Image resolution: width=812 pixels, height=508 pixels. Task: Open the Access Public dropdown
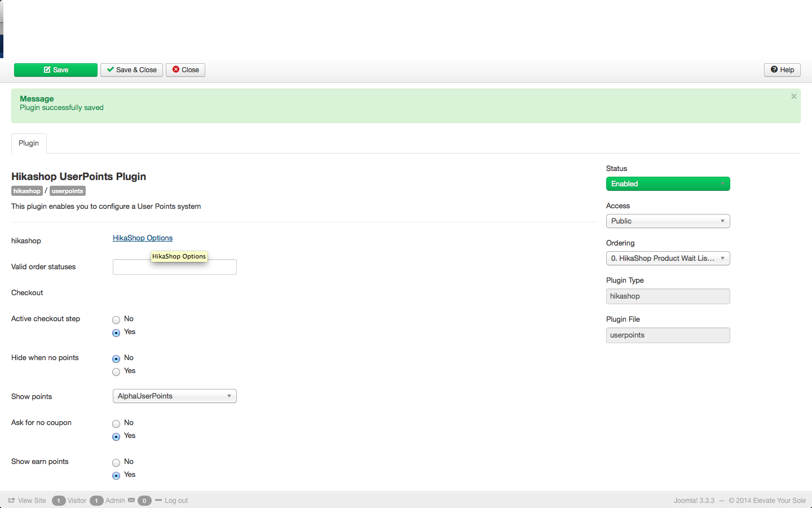[668, 221]
